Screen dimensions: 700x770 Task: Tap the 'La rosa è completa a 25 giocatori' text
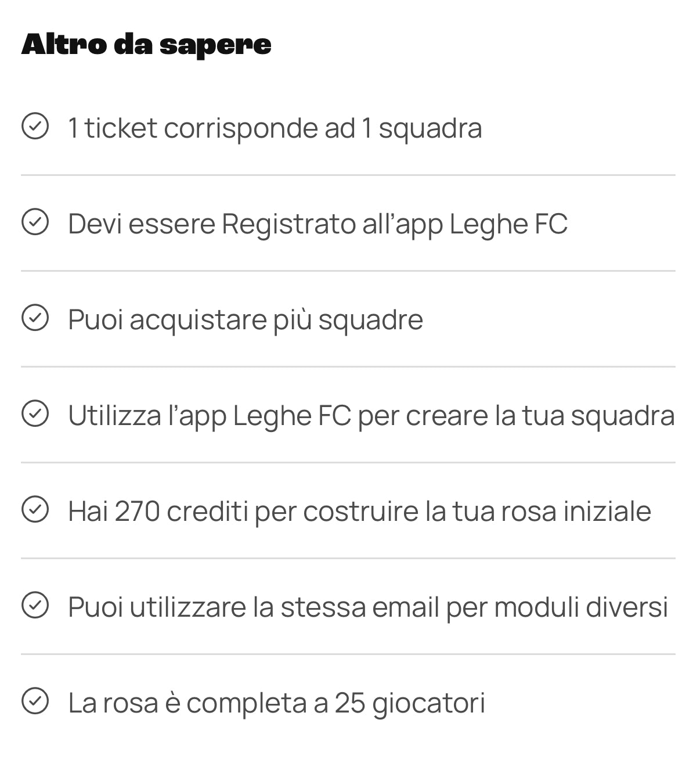[x=276, y=703]
